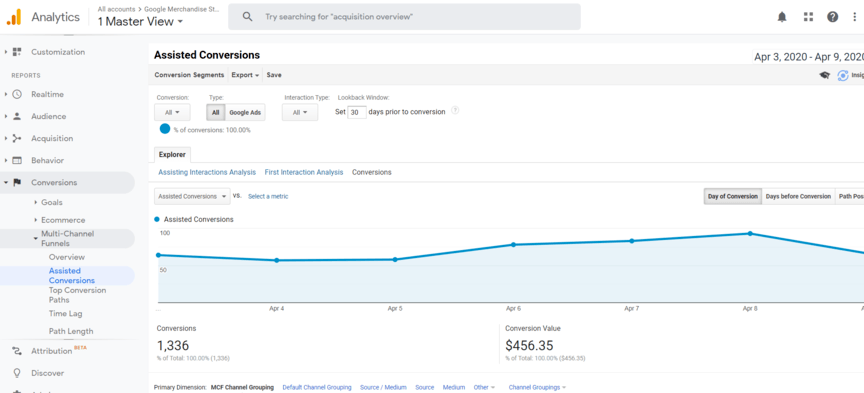Open the 1 Master View account selector
864x393 pixels.
pos(140,22)
